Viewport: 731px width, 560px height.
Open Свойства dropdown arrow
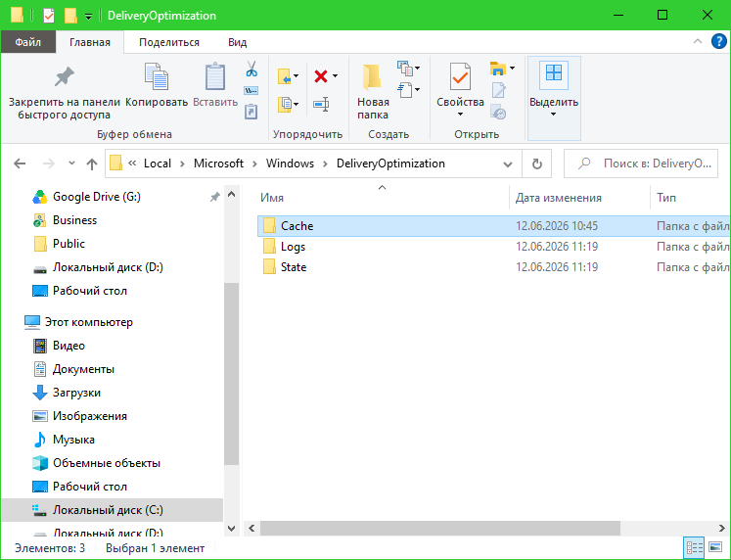(x=460, y=115)
